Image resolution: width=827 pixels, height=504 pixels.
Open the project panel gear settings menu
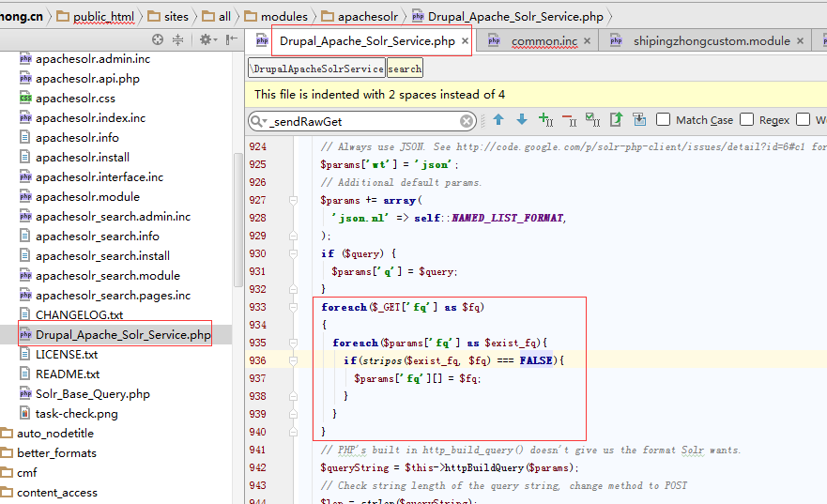coord(207,39)
